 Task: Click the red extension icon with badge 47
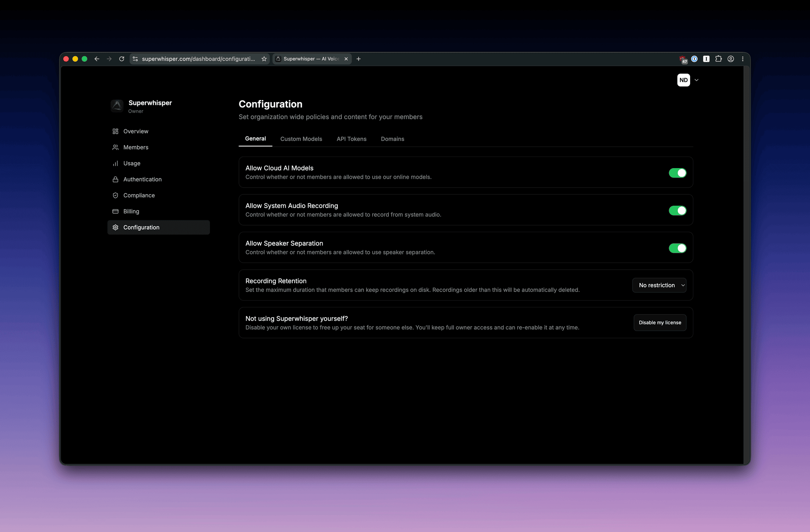(683, 59)
